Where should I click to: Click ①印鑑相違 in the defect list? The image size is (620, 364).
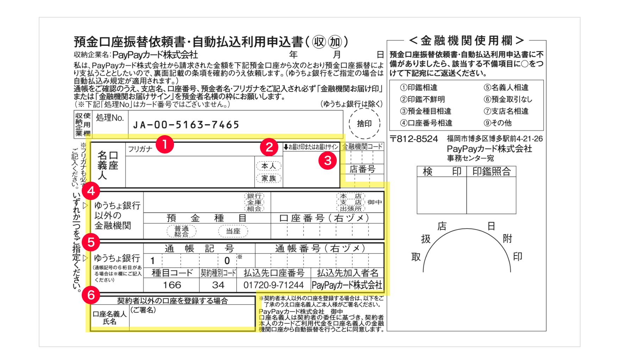coord(418,88)
